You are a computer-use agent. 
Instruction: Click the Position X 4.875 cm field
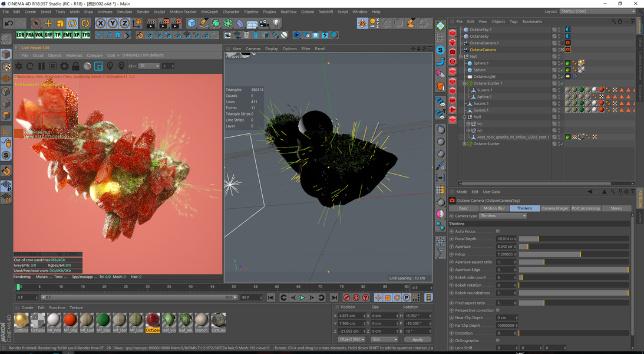(x=352, y=316)
